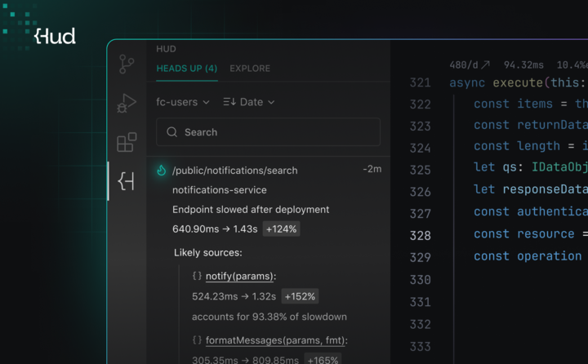Open the Source Control sidebar icon
Screen dimensions: 588x364
(127, 64)
